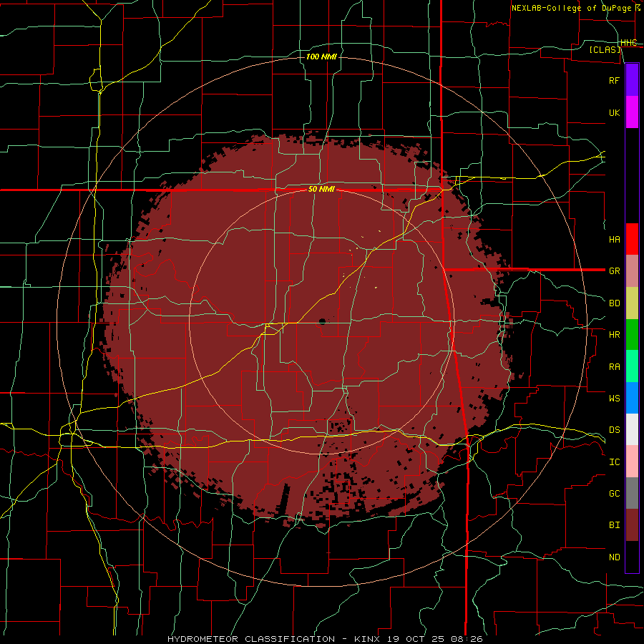Image resolution: width=644 pixels, height=644 pixels.
Task: Click the blue WS legend swatch
Action: coord(632,398)
